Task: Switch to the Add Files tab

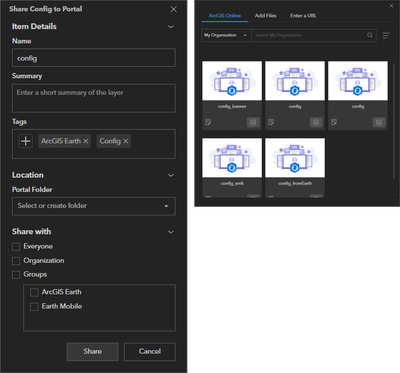Action: click(x=265, y=16)
